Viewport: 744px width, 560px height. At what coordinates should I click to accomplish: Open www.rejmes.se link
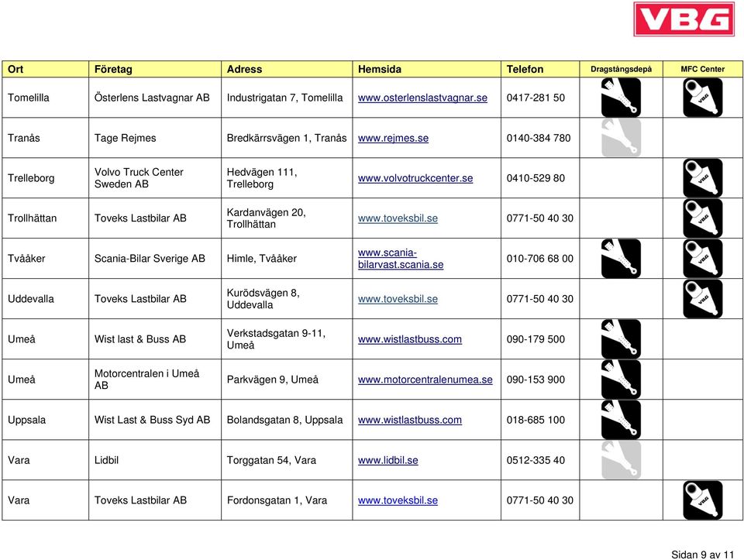tap(393, 138)
